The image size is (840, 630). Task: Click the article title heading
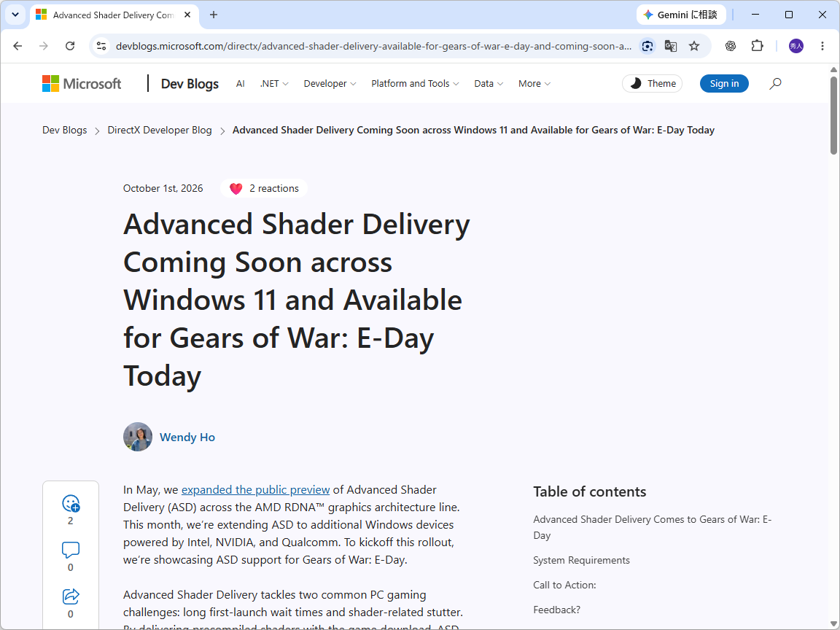tap(296, 300)
